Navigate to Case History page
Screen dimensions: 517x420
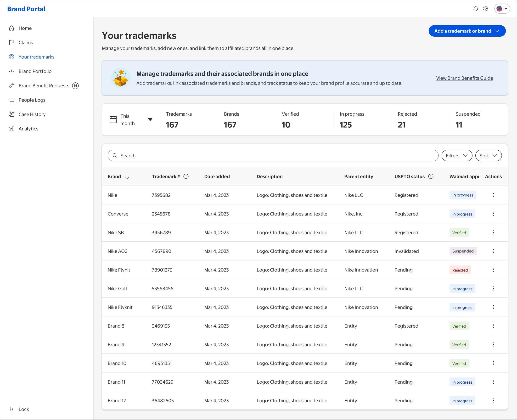click(x=32, y=114)
